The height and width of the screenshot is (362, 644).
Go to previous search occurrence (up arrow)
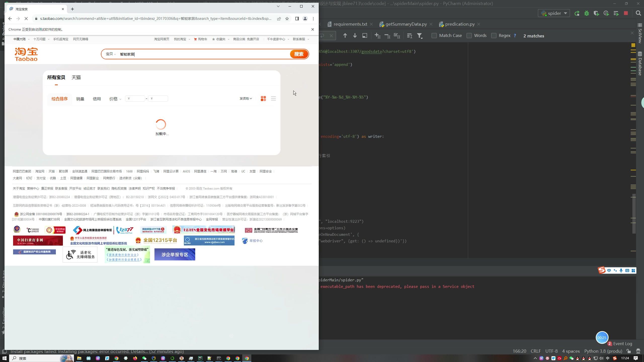[x=345, y=36]
